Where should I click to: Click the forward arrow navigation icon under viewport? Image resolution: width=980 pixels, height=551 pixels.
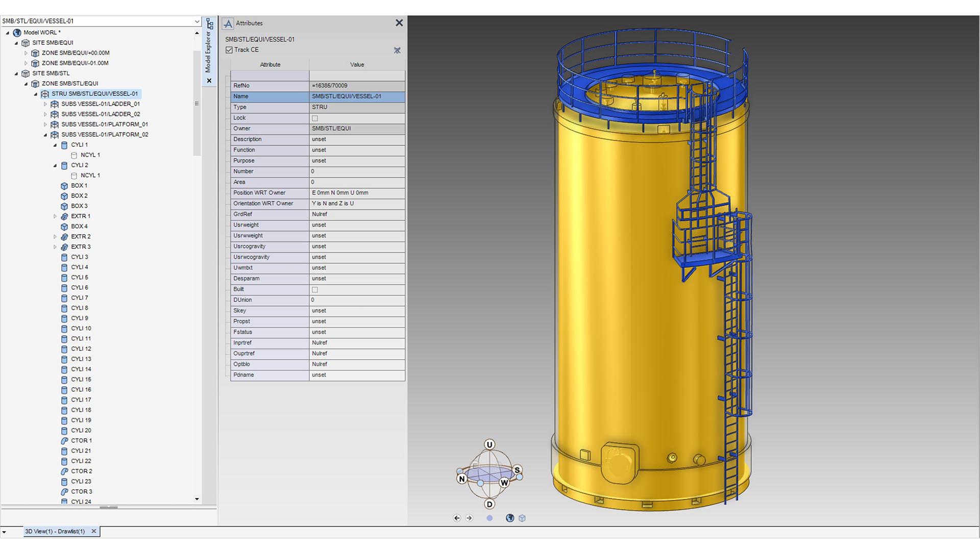point(469,518)
